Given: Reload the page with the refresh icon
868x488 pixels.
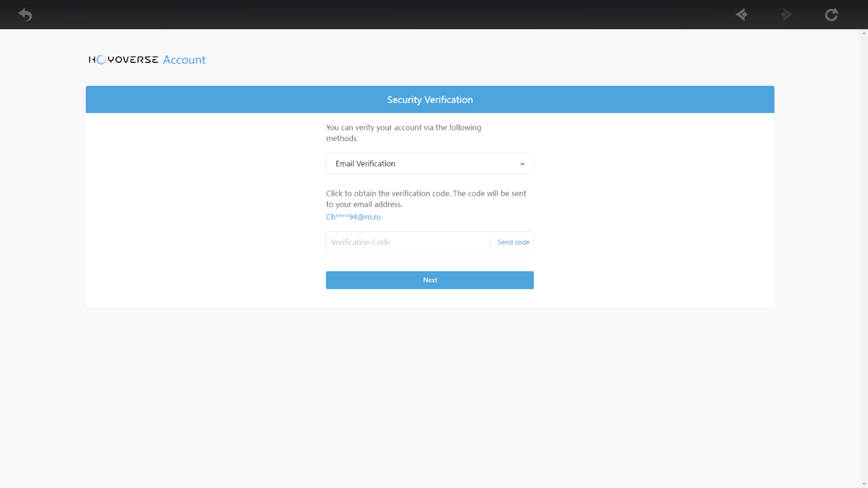Looking at the screenshot, I should [x=831, y=14].
